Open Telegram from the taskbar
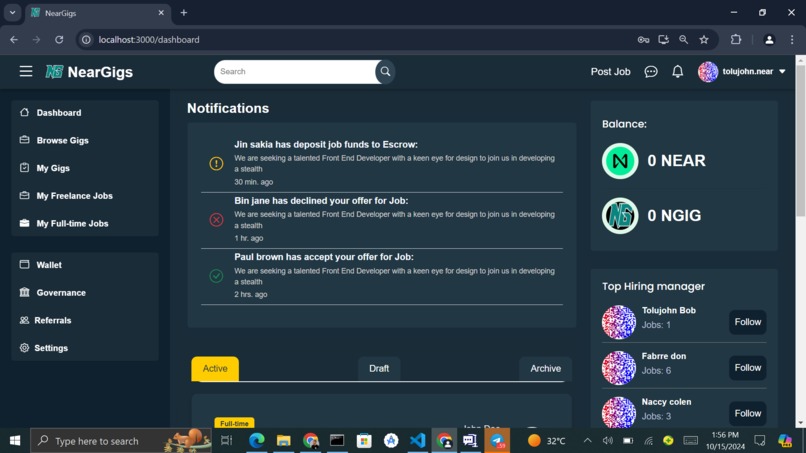 coord(497,441)
